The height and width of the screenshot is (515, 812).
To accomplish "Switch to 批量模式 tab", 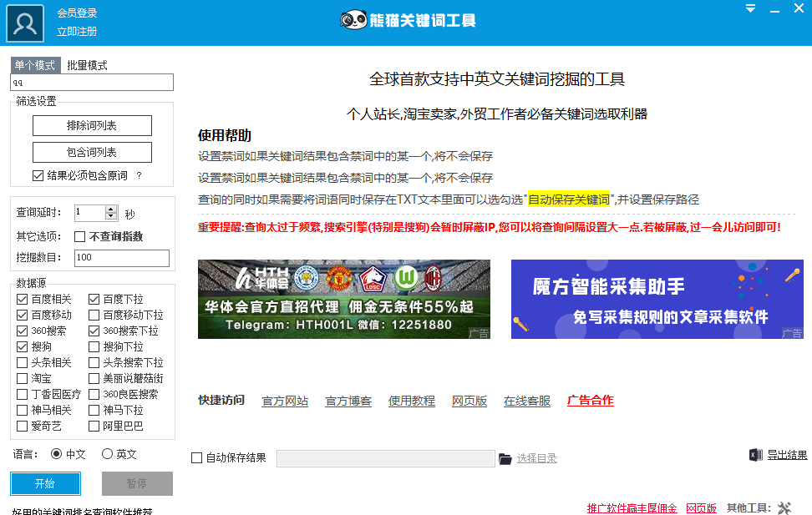I will point(87,65).
